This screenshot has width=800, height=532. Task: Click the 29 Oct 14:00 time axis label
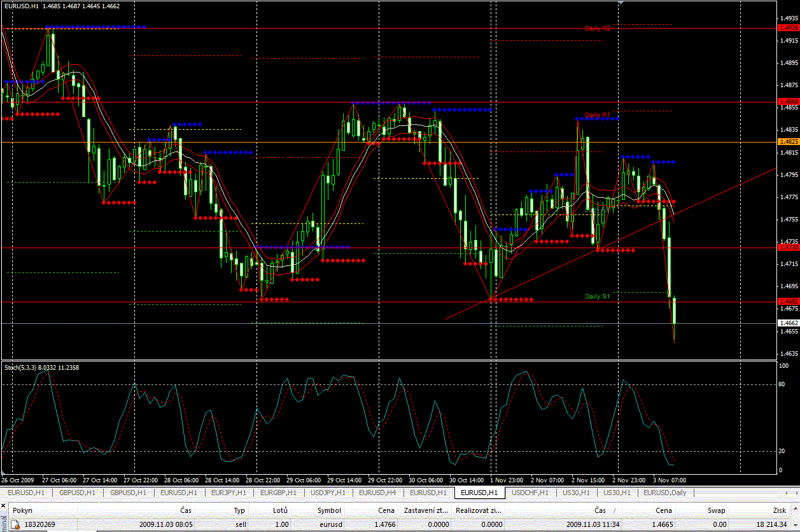(x=344, y=480)
